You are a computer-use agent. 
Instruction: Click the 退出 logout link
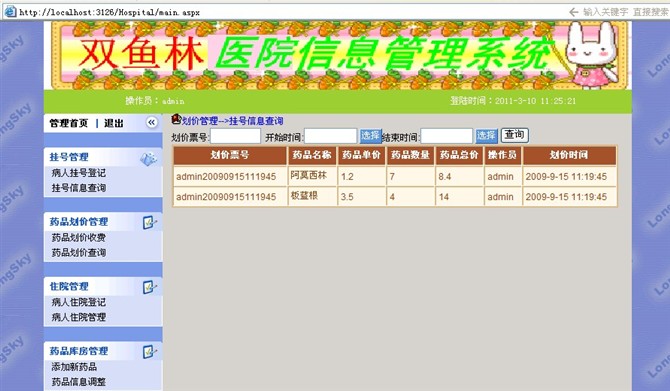[114, 123]
